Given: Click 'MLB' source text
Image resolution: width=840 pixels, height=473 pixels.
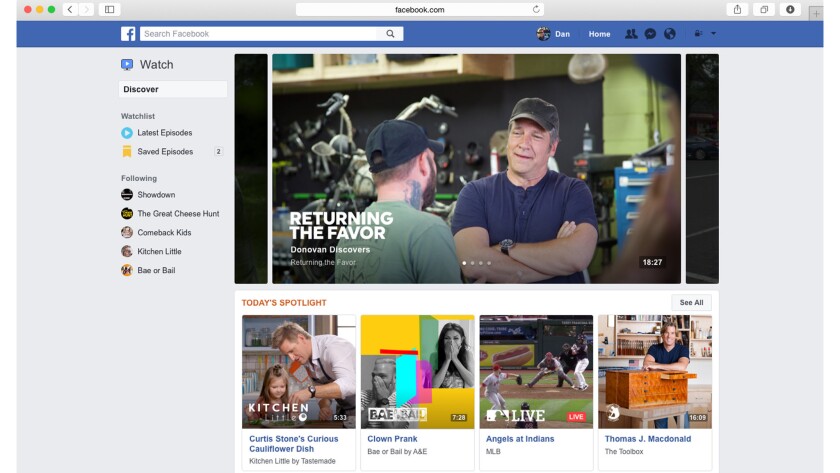Looking at the screenshot, I should (493, 452).
